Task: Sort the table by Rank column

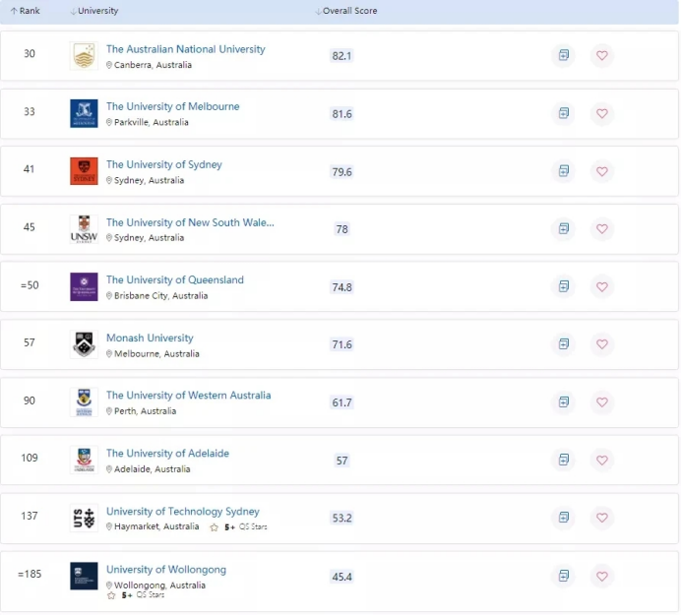Action: pyautogui.click(x=26, y=11)
